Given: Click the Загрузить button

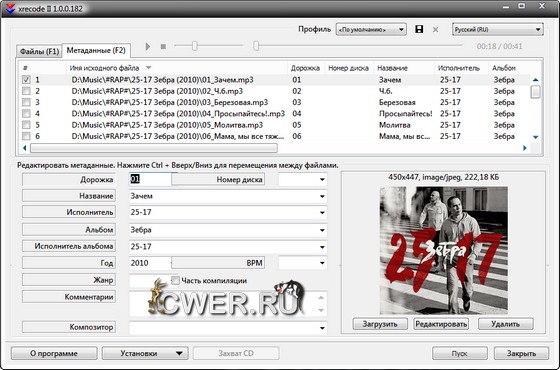Looking at the screenshot, I should 380,324.
